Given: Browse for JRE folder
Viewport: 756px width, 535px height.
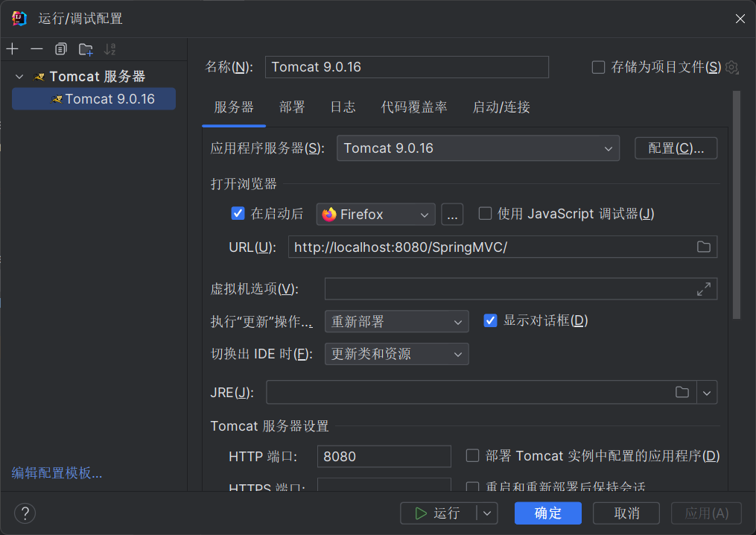Looking at the screenshot, I should [682, 392].
